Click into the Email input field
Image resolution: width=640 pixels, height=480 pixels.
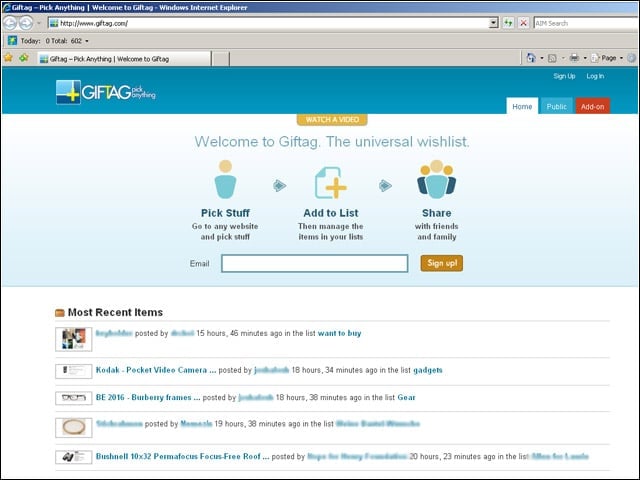point(314,263)
